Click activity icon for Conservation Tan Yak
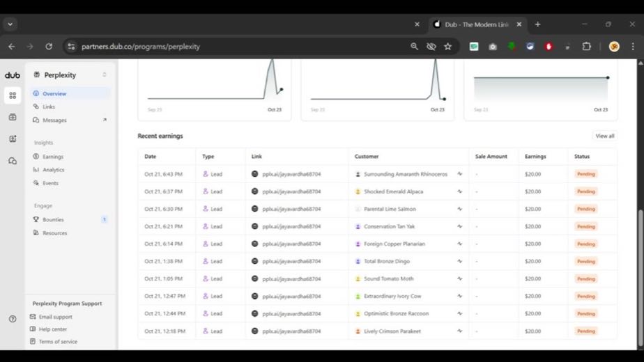Viewport: 644px width, 362px height. (x=459, y=226)
